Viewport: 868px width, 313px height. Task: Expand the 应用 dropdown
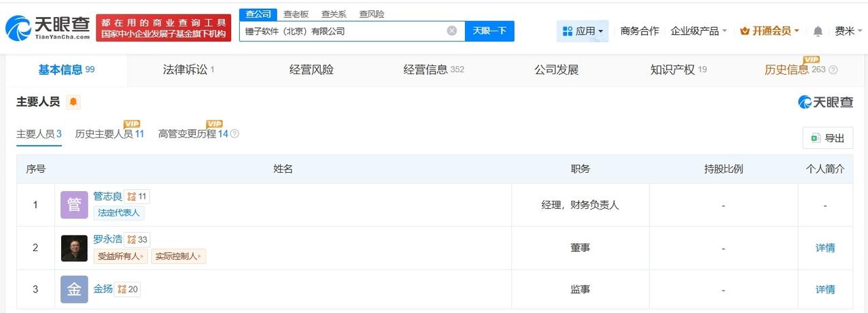tap(583, 31)
